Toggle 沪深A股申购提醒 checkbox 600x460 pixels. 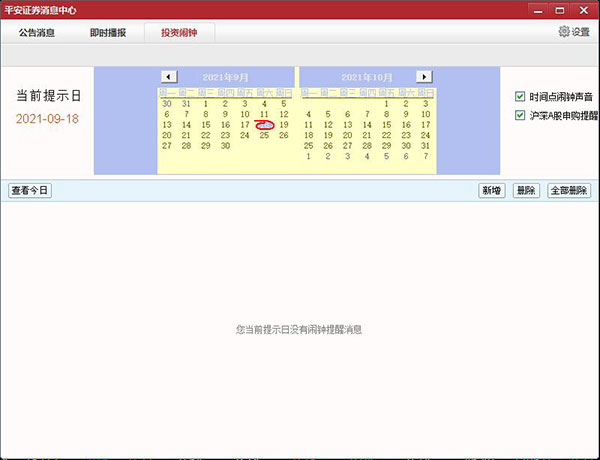point(520,115)
